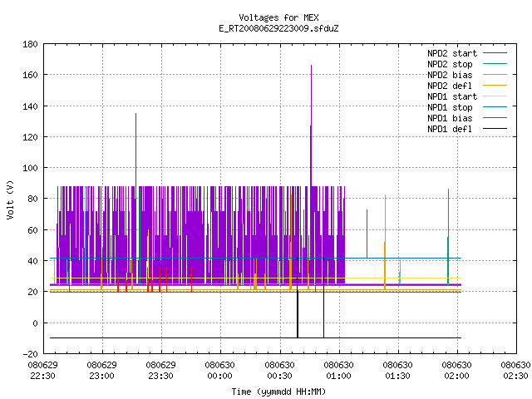The height and width of the screenshot is (399, 532).
Task: Click the x-axis tick 080630 02:00
Action: point(456,371)
